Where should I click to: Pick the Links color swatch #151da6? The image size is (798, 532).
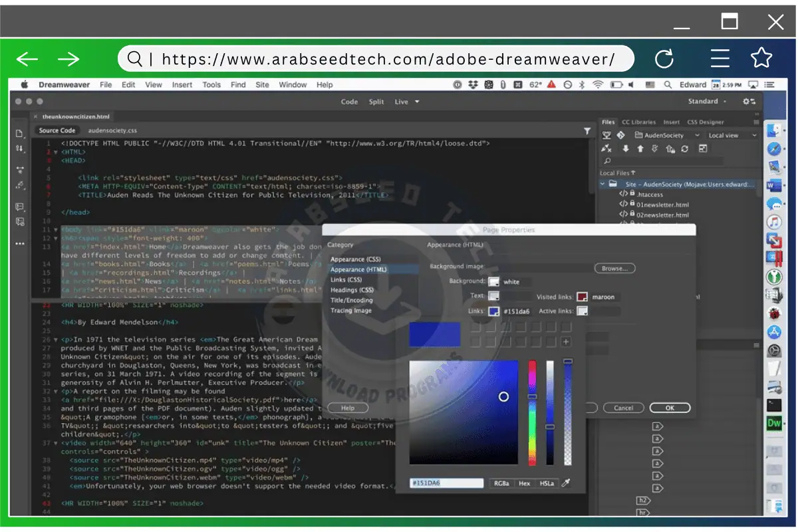click(x=492, y=311)
